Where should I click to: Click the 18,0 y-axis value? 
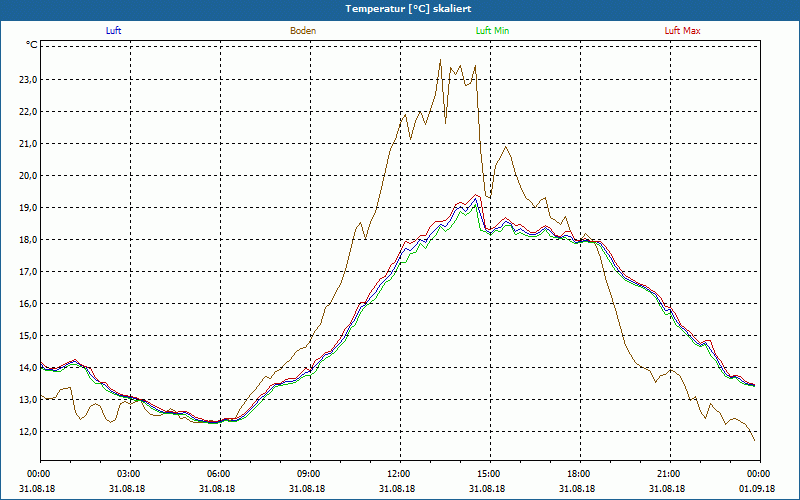coord(28,240)
